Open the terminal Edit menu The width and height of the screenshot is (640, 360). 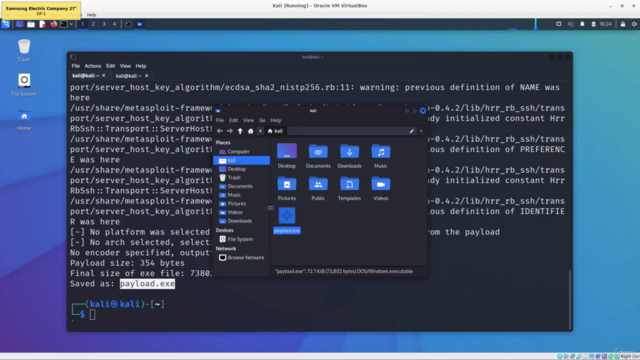point(110,66)
